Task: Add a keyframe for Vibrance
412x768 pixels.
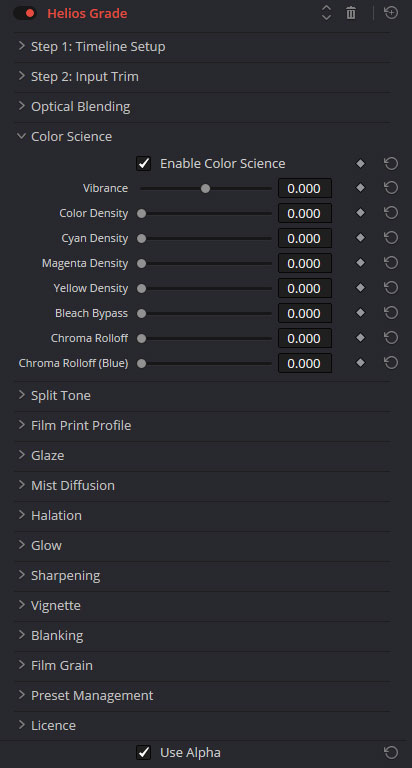Action: point(361,188)
